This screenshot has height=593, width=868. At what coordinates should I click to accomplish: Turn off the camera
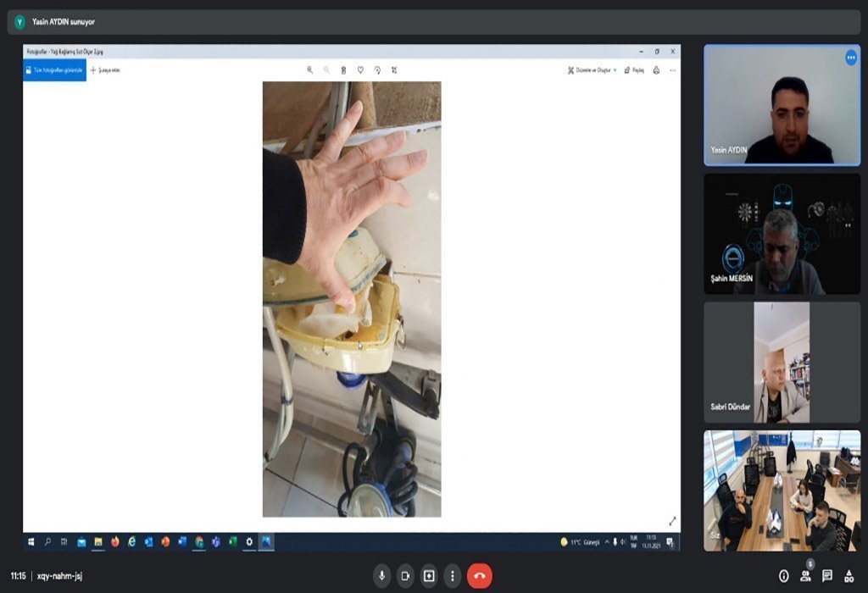(x=406, y=576)
